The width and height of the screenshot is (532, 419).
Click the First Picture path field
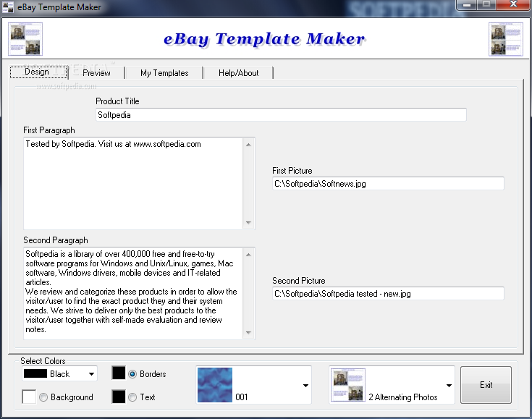click(388, 184)
